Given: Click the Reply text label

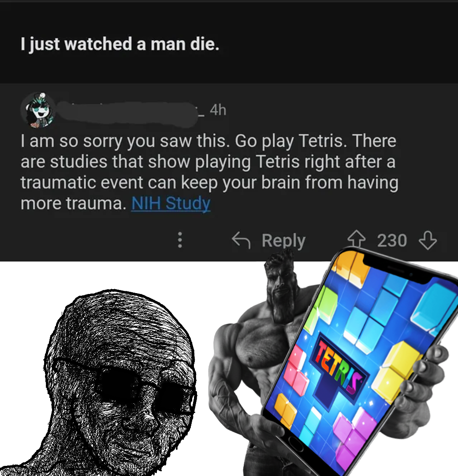Looking at the screenshot, I should pos(284,241).
